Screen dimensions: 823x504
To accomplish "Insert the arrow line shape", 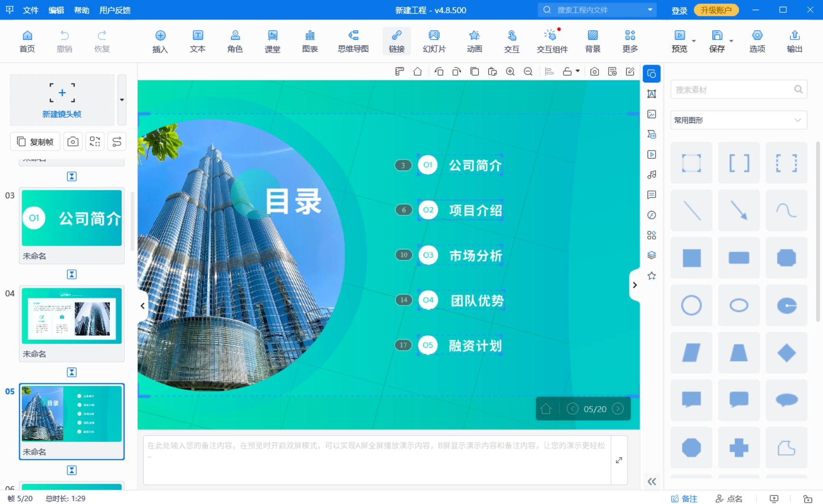I will click(738, 210).
